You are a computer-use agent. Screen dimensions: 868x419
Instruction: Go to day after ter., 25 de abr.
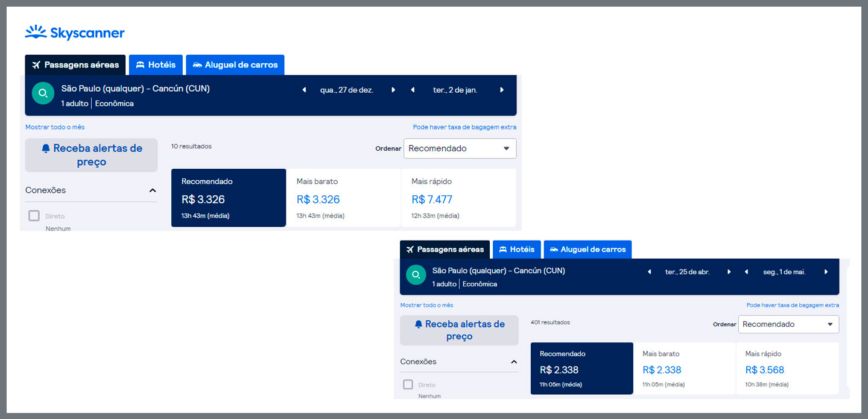tap(729, 272)
